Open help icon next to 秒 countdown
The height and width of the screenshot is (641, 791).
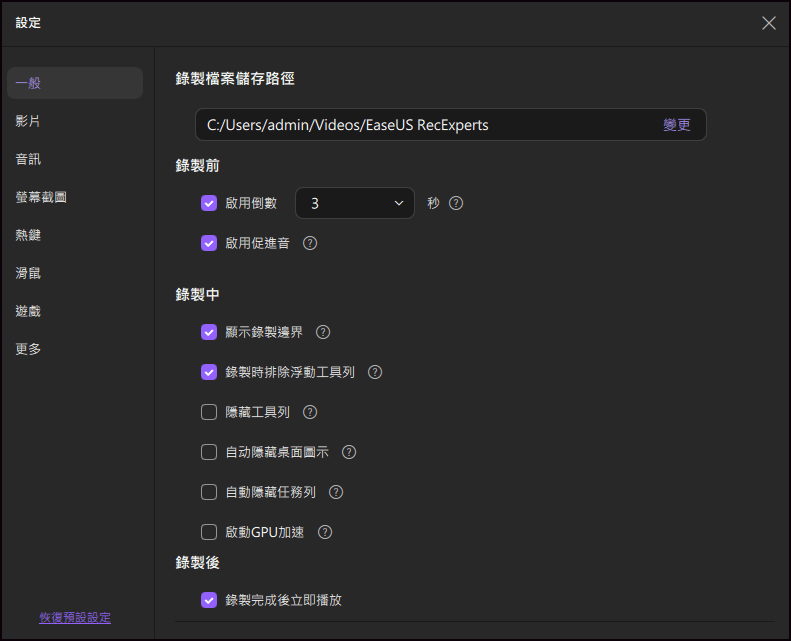click(x=456, y=203)
